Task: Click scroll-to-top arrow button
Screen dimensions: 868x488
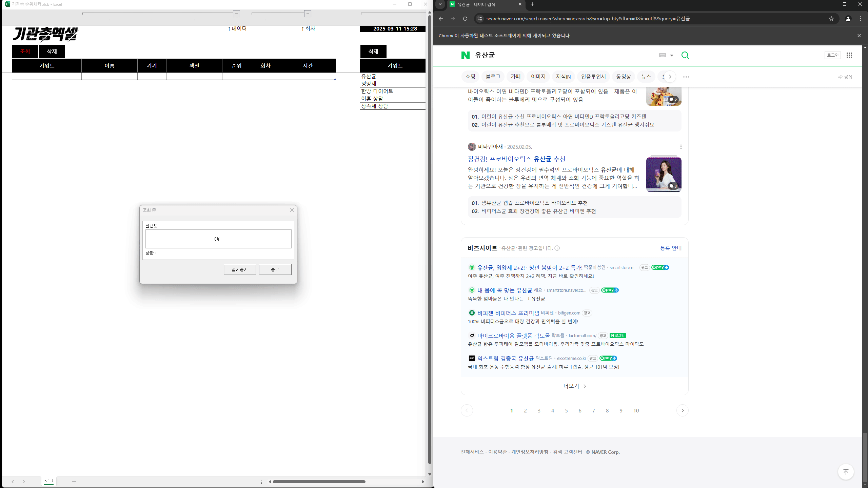Action: click(x=846, y=472)
